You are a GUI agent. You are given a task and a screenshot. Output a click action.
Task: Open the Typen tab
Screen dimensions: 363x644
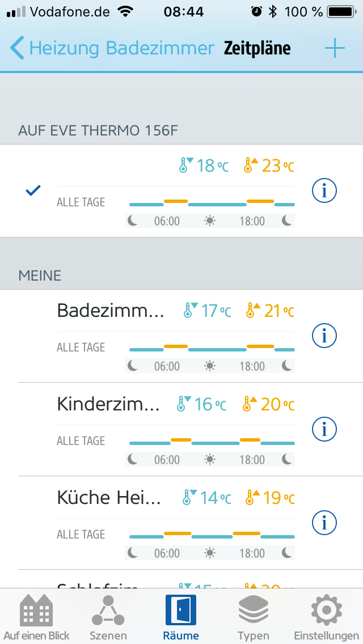point(253,617)
